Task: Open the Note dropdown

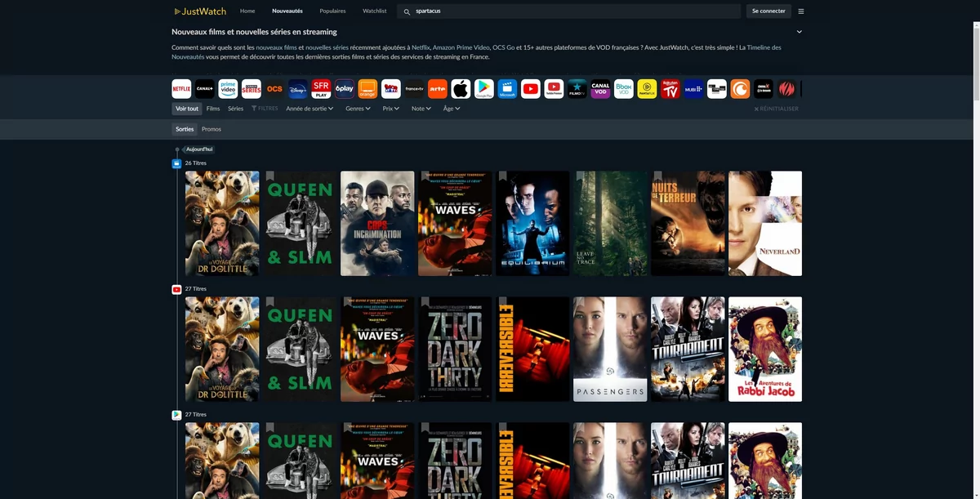Action: pyautogui.click(x=421, y=109)
